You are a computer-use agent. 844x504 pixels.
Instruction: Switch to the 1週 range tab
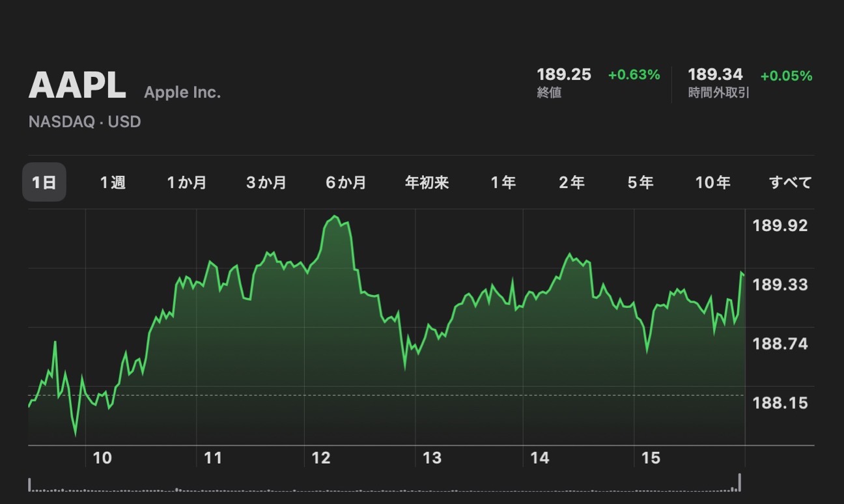tap(113, 182)
